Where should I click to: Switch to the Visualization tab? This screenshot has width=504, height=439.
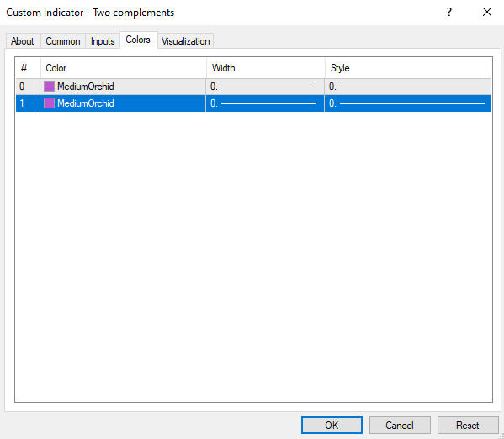point(185,41)
